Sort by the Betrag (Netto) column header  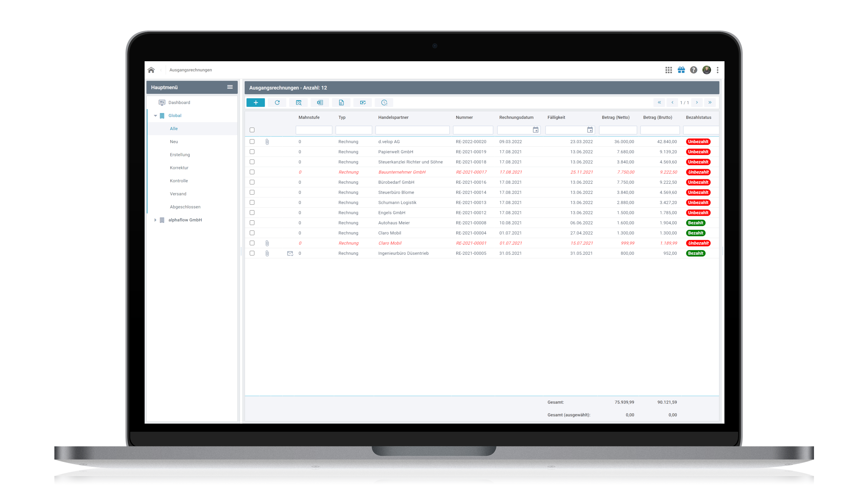615,117
